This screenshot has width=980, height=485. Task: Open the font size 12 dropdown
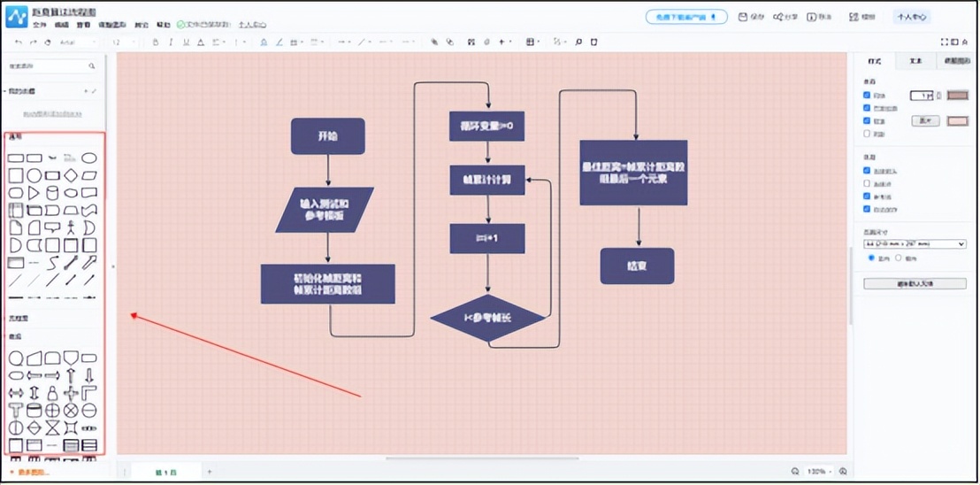[124, 42]
